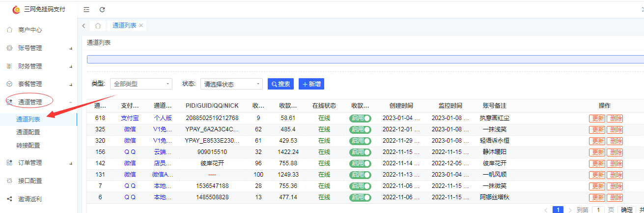The image size is (644, 213).
Task: Click 更新 for 执意画红尘 row
Action: coord(597,118)
